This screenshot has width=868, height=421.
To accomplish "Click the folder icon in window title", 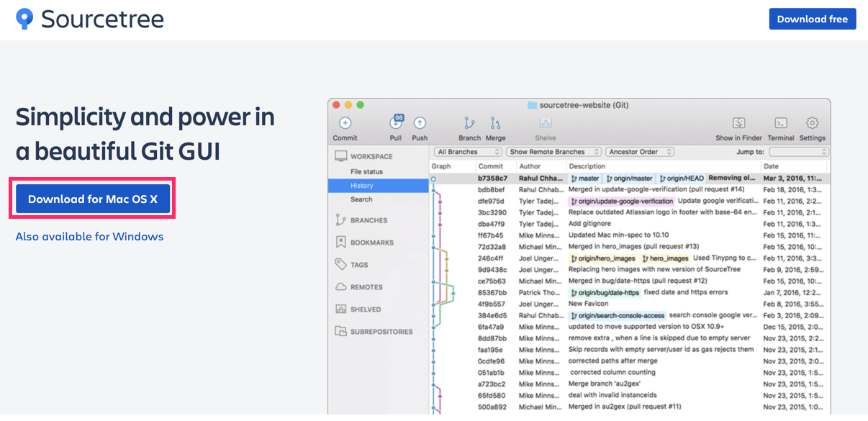I will point(532,105).
